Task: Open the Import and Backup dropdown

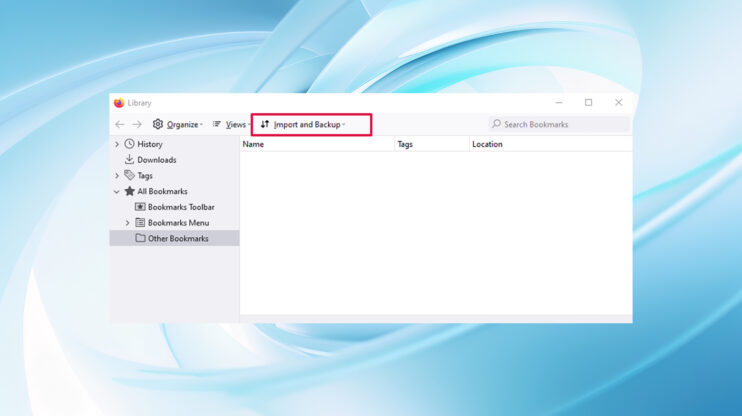Action: point(303,125)
